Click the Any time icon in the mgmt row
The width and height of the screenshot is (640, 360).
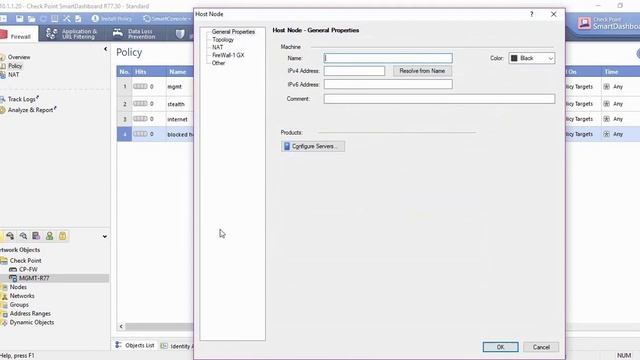pos(607,87)
